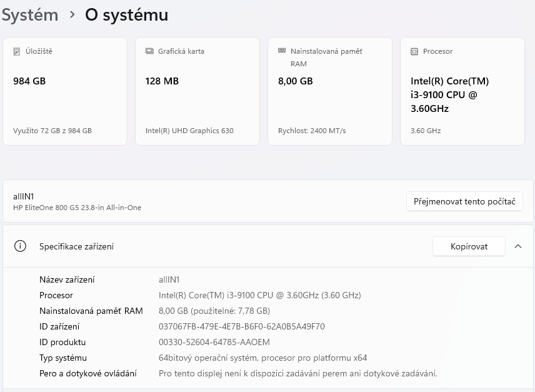Screen dimensions: 535x392
Task: Click the Rychlost: 2400 MT/s label
Action: pos(312,131)
